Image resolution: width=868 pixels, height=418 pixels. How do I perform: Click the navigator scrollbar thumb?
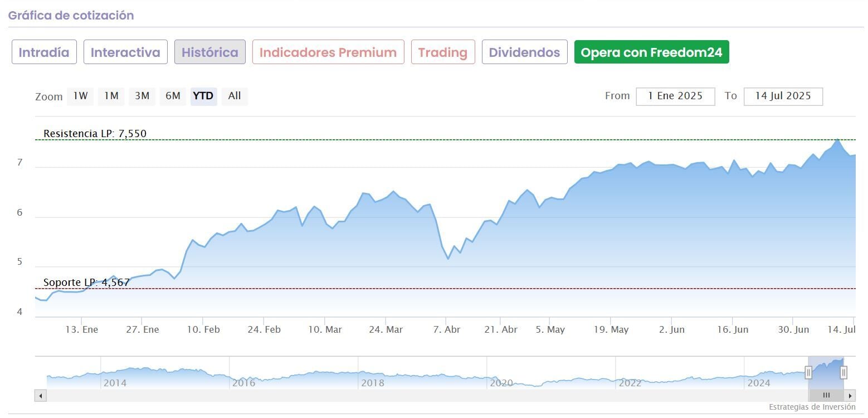click(826, 396)
